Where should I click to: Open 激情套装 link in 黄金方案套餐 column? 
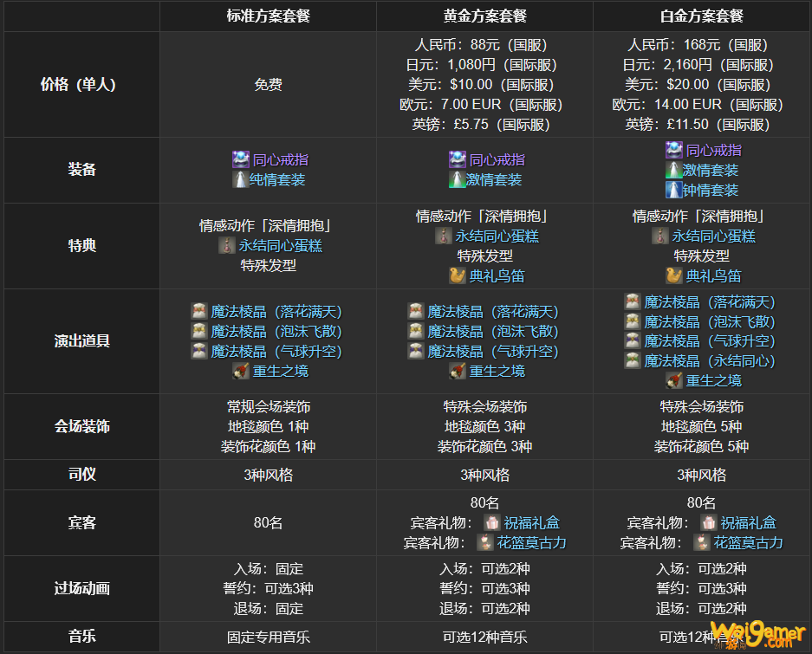(x=493, y=179)
